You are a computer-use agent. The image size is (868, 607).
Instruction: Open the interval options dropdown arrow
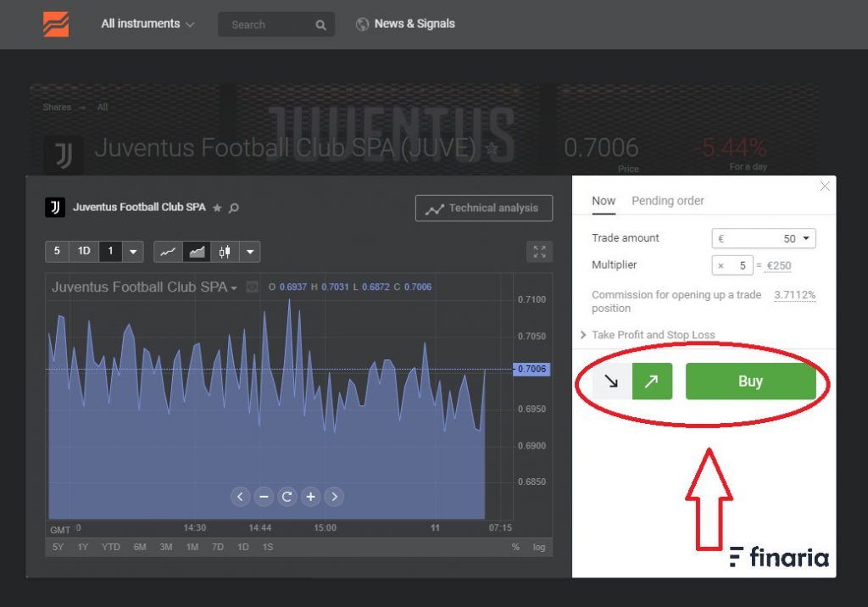pos(133,252)
